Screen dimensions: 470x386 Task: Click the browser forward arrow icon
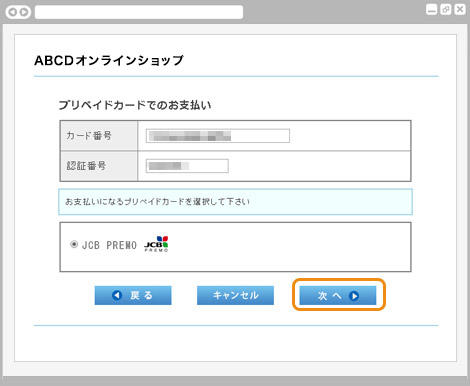24,12
